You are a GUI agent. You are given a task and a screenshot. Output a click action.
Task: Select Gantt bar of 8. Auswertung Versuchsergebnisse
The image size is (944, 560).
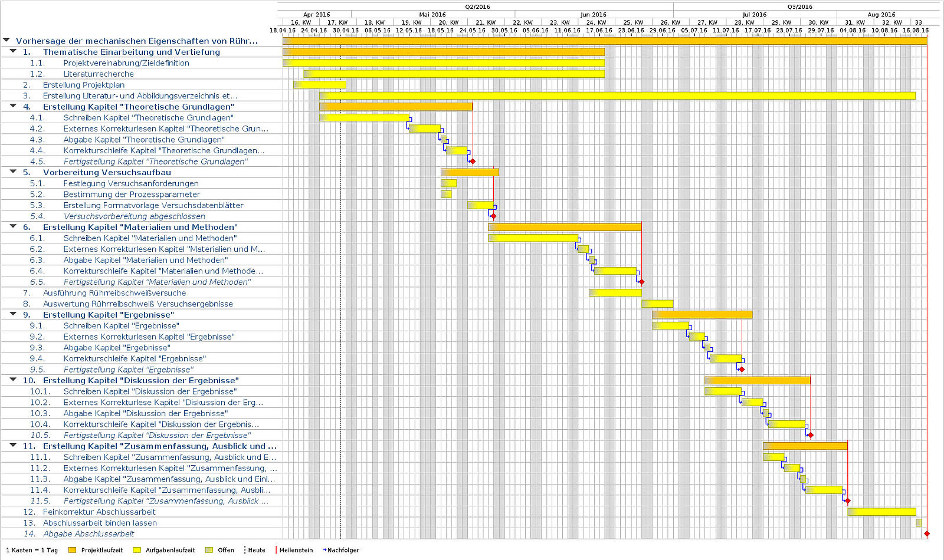(657, 304)
